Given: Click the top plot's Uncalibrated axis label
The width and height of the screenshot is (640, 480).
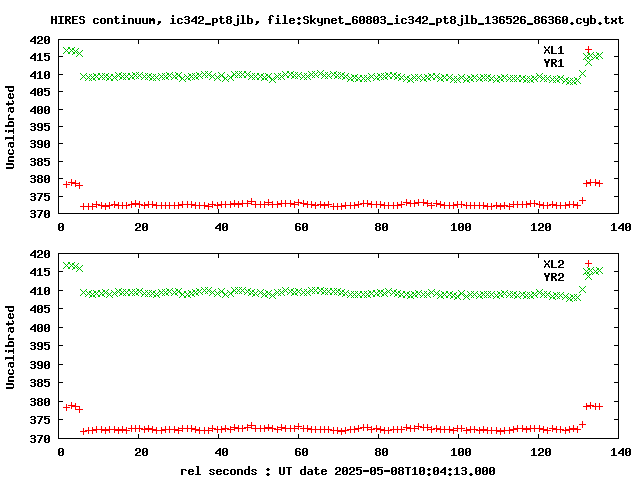Looking at the screenshot, I should pyautogui.click(x=10, y=127).
